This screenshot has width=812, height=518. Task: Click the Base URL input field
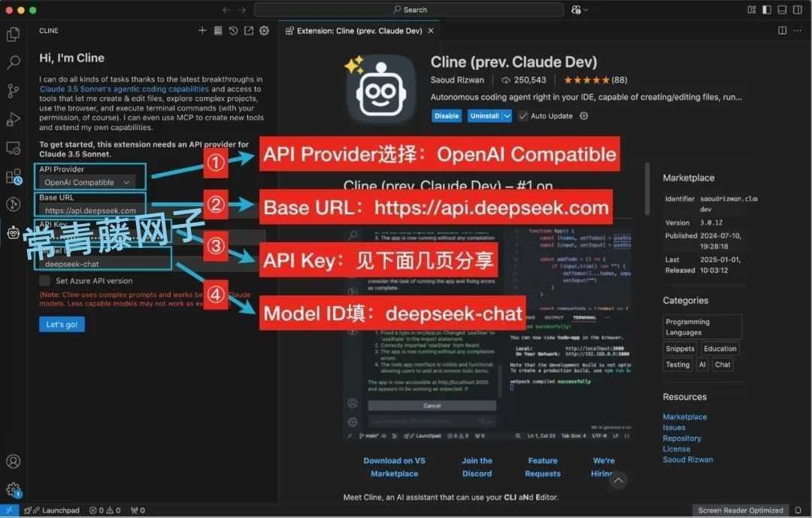point(92,211)
